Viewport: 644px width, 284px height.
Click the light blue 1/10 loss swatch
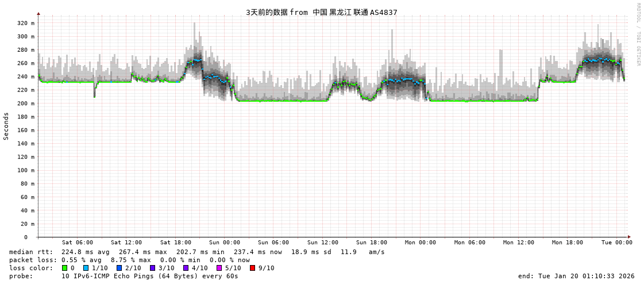pyautogui.click(x=86, y=268)
